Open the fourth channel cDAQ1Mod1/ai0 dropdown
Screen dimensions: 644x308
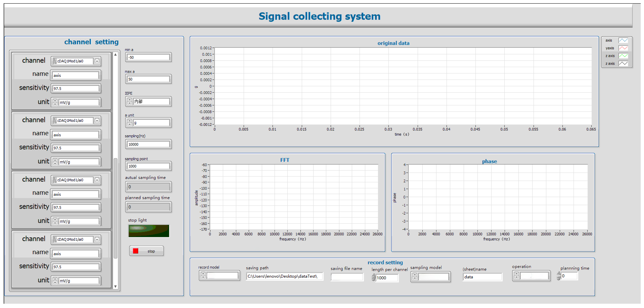(97, 239)
